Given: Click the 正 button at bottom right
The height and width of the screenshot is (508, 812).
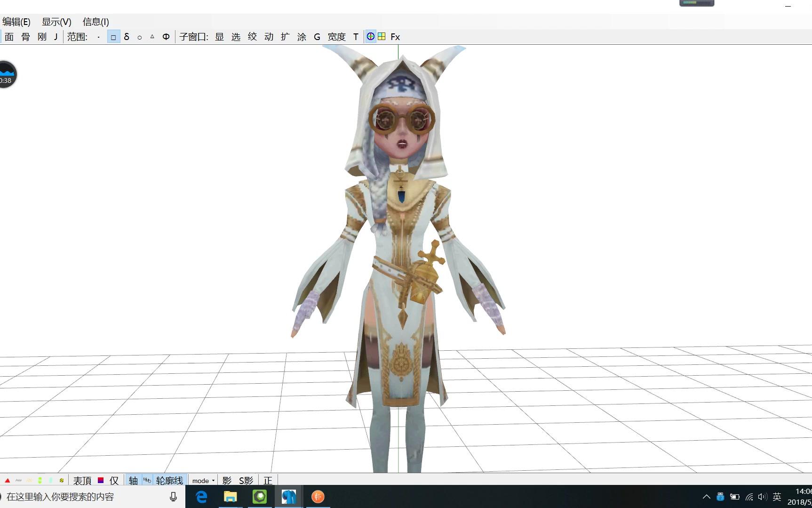Looking at the screenshot, I should point(268,480).
